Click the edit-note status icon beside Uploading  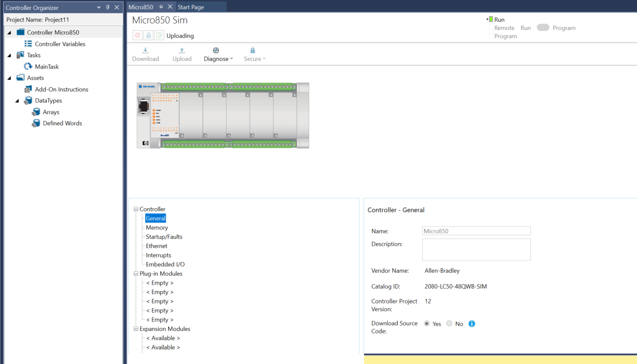coord(159,36)
